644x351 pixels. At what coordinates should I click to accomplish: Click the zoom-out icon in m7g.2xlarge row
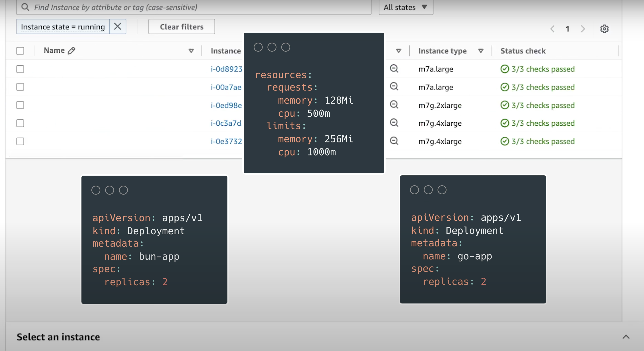click(394, 105)
